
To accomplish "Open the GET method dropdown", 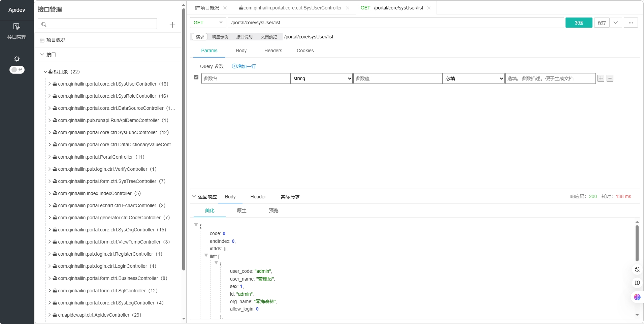I will tap(208, 23).
